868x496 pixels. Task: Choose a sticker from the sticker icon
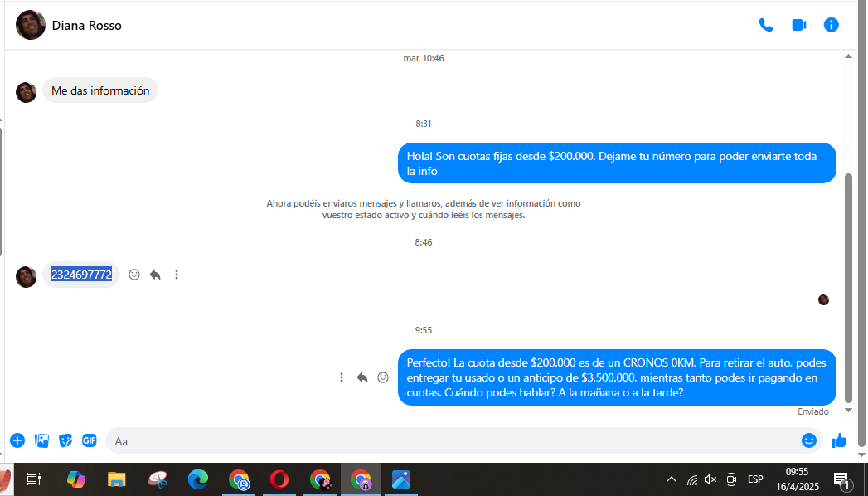click(65, 440)
